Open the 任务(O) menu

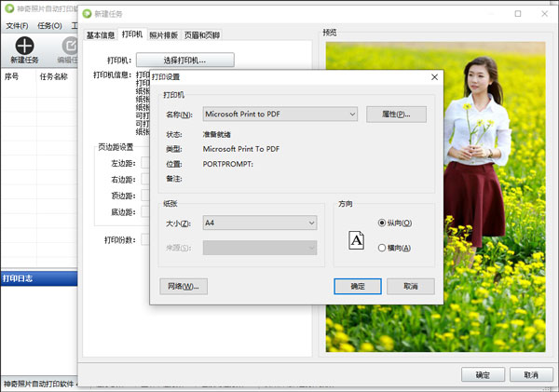point(49,26)
